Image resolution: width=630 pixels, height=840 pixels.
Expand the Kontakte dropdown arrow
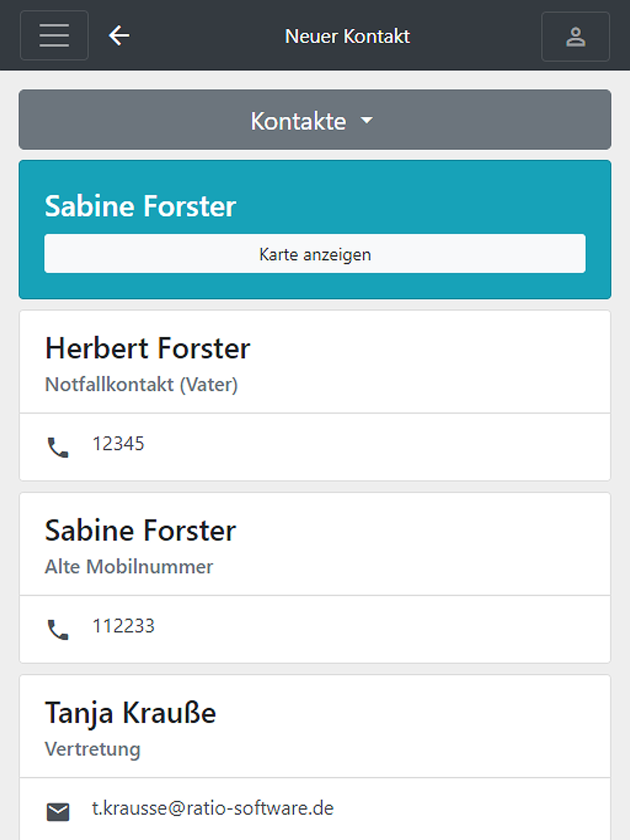367,120
